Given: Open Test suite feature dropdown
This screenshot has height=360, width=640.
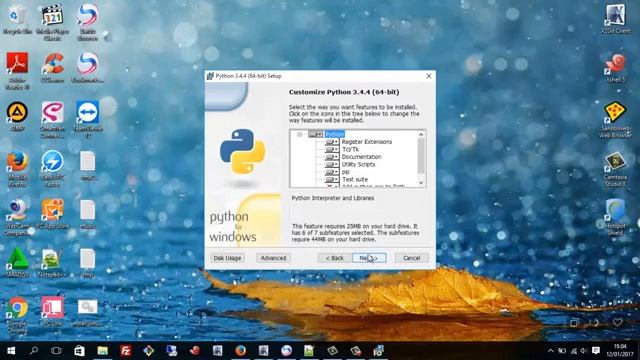Looking at the screenshot, I should [x=332, y=179].
